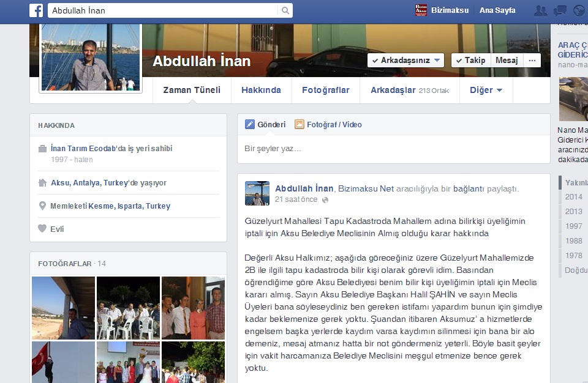Click the location pin icon beside Memleketi

point(43,206)
